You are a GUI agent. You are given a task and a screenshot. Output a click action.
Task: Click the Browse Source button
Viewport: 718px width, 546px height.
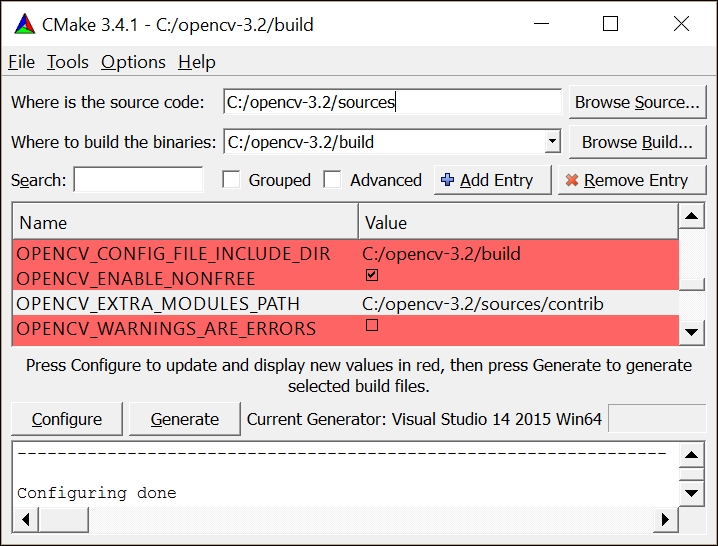pos(637,102)
